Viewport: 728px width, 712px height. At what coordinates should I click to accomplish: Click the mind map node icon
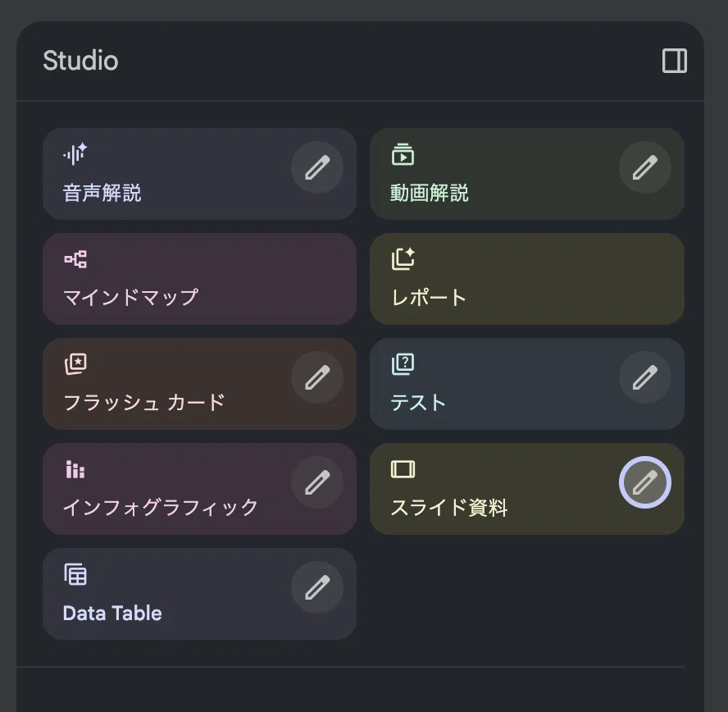(x=75, y=259)
